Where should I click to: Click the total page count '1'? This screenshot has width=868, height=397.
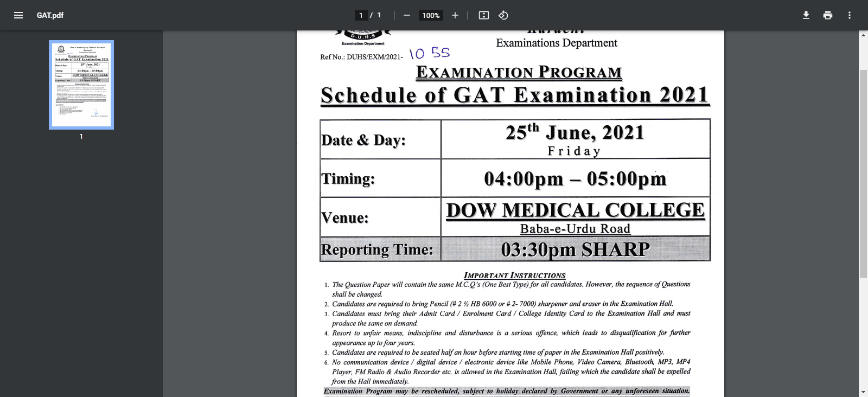coord(379,15)
